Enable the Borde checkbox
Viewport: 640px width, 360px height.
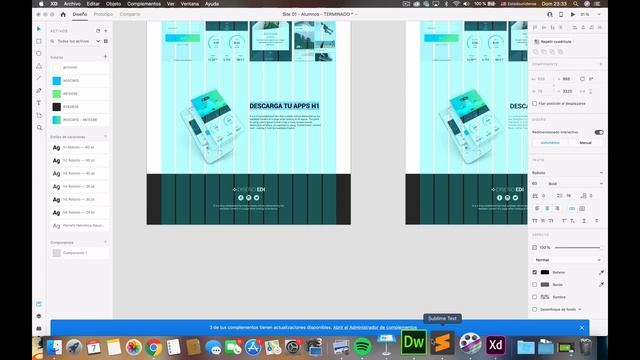coord(534,284)
